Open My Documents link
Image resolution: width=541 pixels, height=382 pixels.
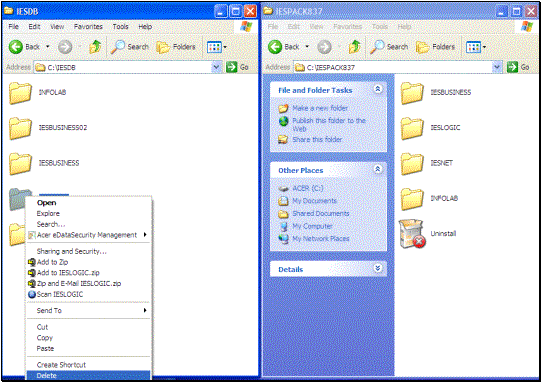pyautogui.click(x=314, y=201)
